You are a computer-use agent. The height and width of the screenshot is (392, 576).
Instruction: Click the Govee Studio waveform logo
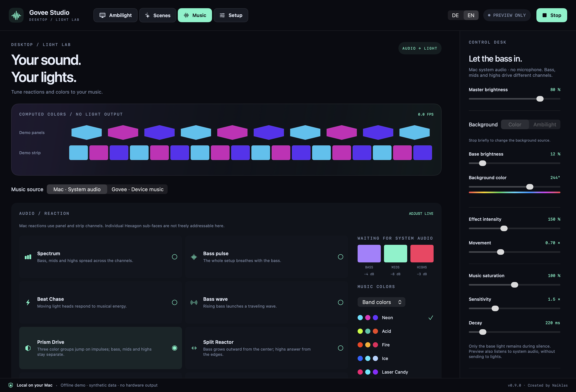[x=16, y=15]
